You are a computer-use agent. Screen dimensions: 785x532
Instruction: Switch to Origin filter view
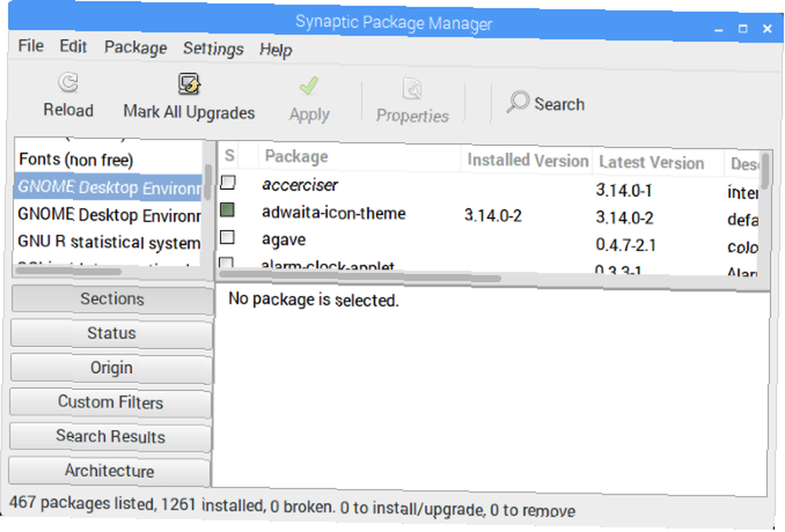(x=111, y=368)
